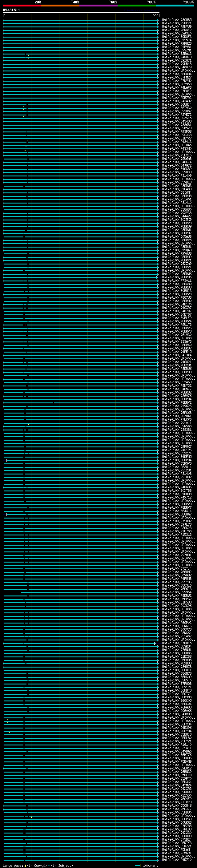
Task: Select the UniRef100_Q9MB48 label
Action: click(177, 64)
